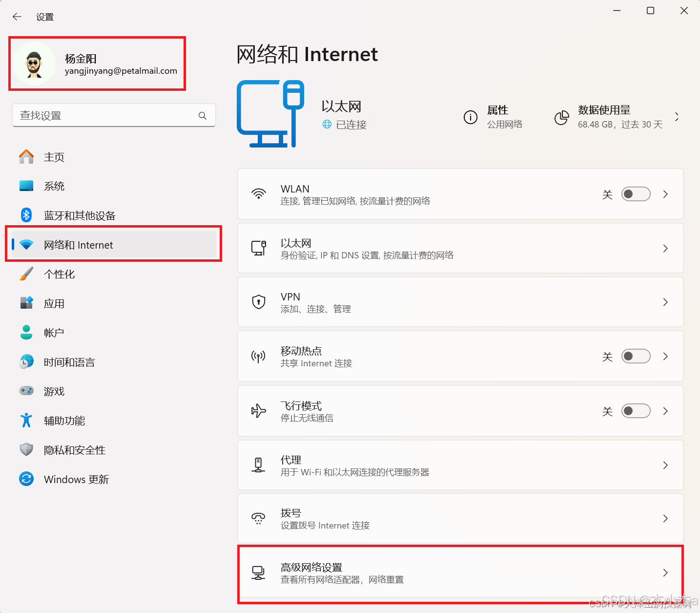Image resolution: width=700 pixels, height=613 pixels.
Task: Select 主页 in the sidebar
Action: click(x=114, y=157)
